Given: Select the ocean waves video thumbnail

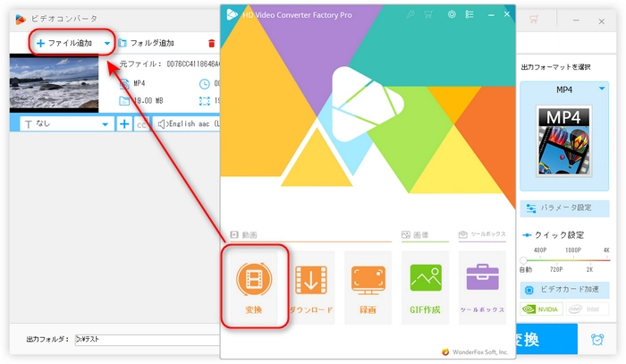Looking at the screenshot, I should (x=54, y=82).
